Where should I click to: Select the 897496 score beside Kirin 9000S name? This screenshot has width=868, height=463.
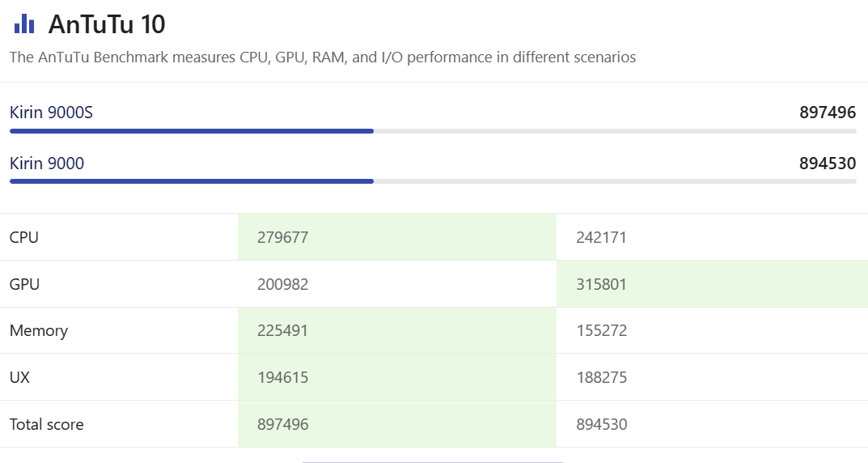click(x=828, y=113)
